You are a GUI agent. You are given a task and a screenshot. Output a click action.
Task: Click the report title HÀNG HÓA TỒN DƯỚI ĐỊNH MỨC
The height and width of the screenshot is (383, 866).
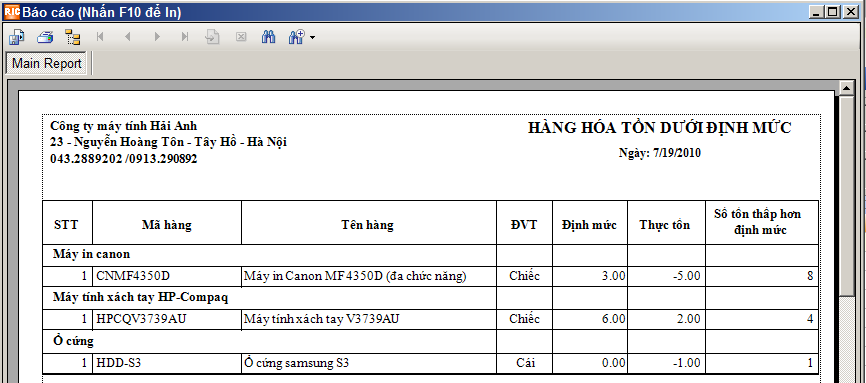659,128
